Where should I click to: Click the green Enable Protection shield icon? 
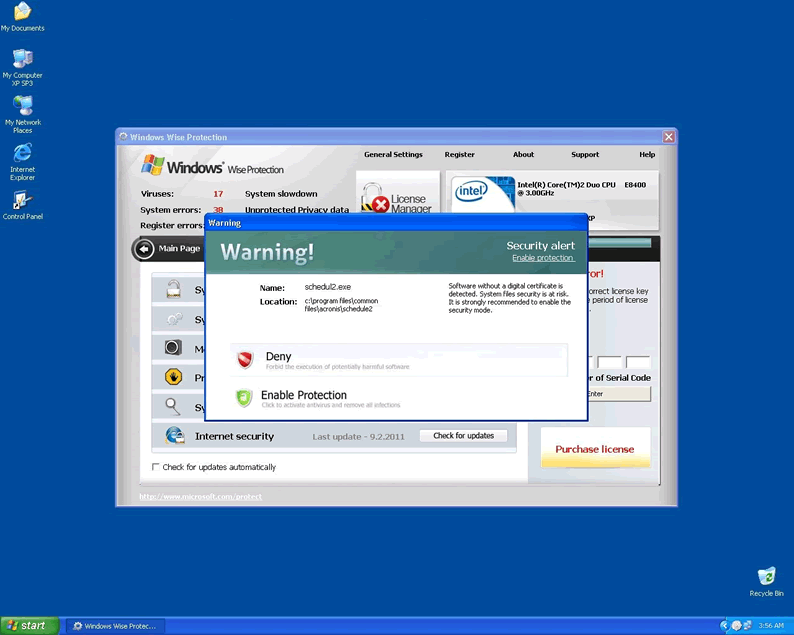tap(244, 398)
